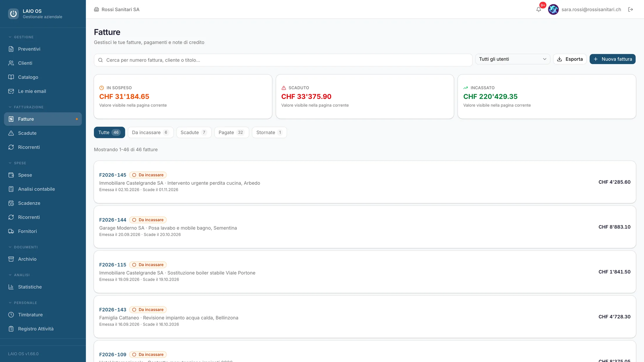
Task: Click the logout icon next to email
Action: (x=631, y=9)
